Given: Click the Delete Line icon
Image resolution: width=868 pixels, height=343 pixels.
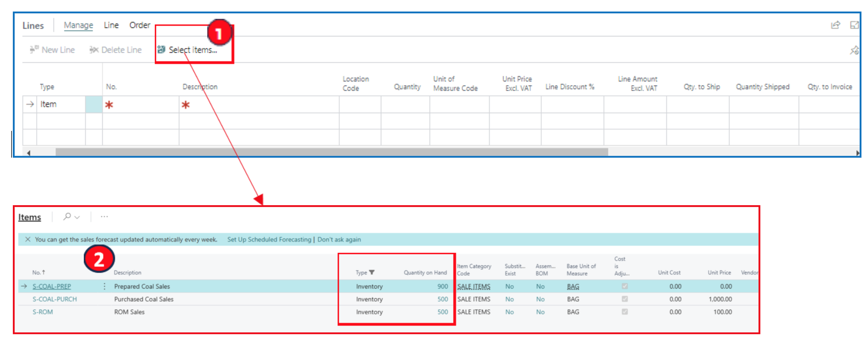Looking at the screenshot, I should click(x=94, y=50).
